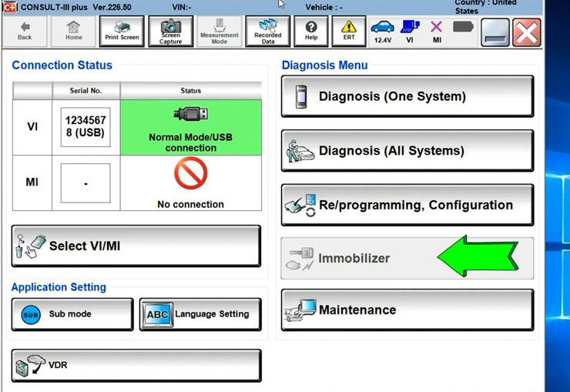Viewport: 570px width, 392px height.
Task: Minimize the CONSULT-III plus window
Action: [x=495, y=32]
